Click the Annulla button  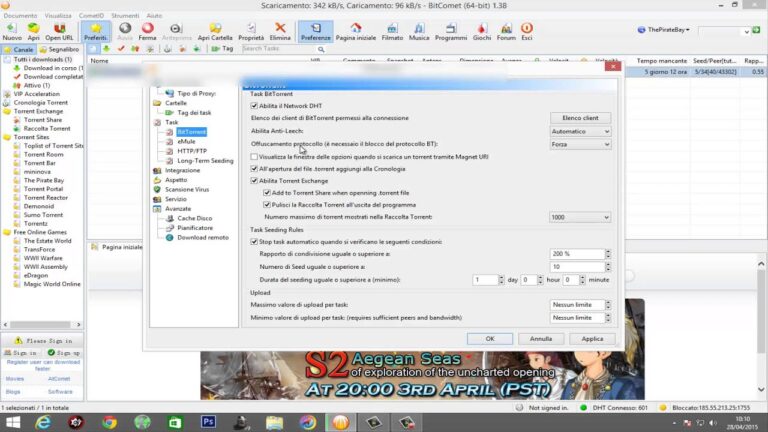(541, 339)
